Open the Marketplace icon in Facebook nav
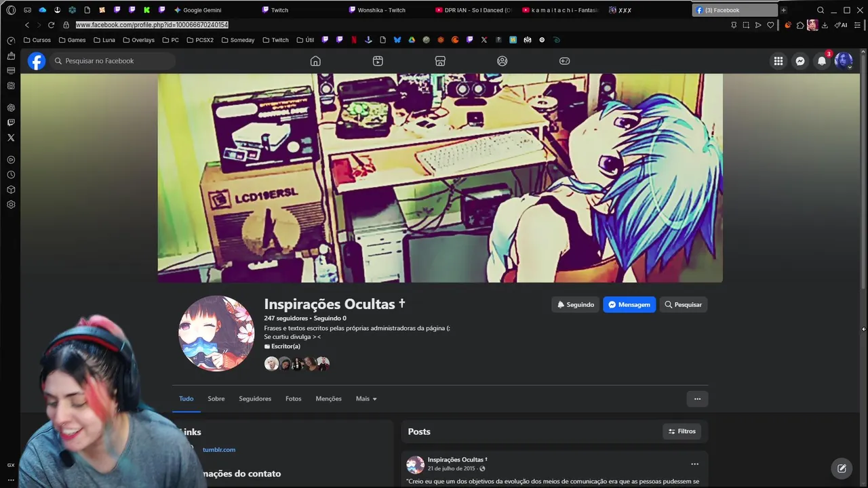This screenshot has width=868, height=488. point(440,61)
